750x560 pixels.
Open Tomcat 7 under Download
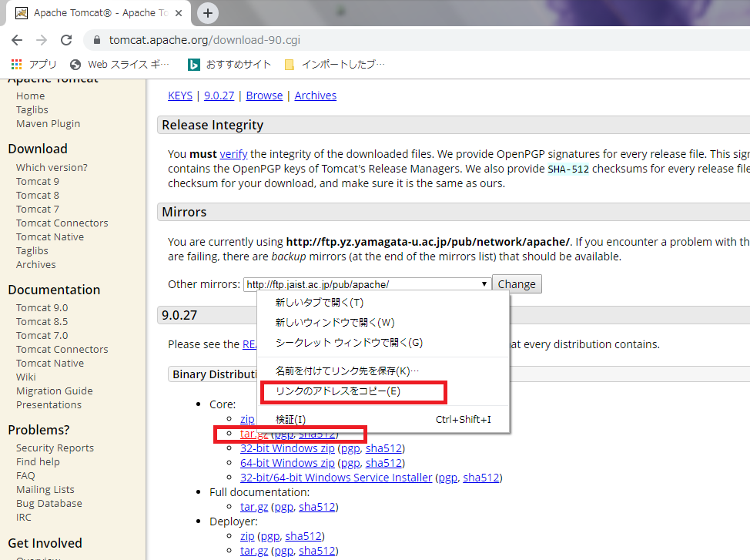[38, 210]
